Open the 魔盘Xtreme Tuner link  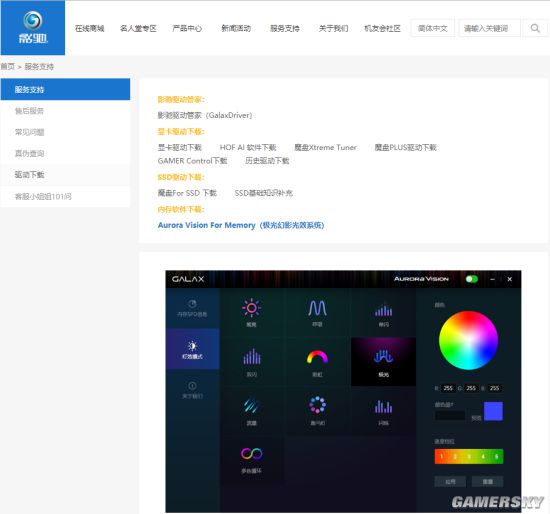325,147
